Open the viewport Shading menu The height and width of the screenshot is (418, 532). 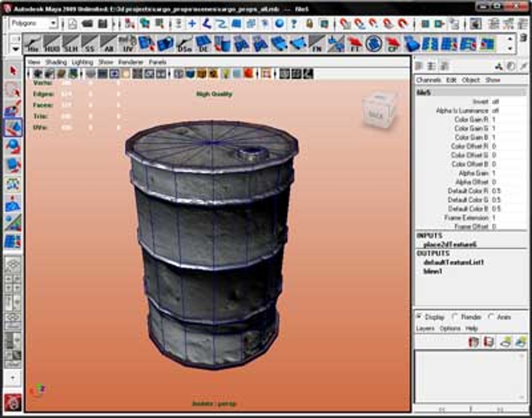pyautogui.click(x=56, y=62)
